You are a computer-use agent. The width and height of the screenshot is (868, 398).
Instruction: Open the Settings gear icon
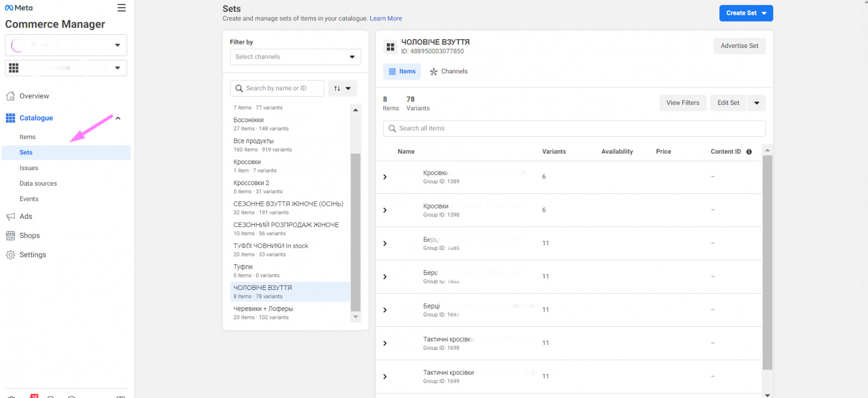click(10, 255)
